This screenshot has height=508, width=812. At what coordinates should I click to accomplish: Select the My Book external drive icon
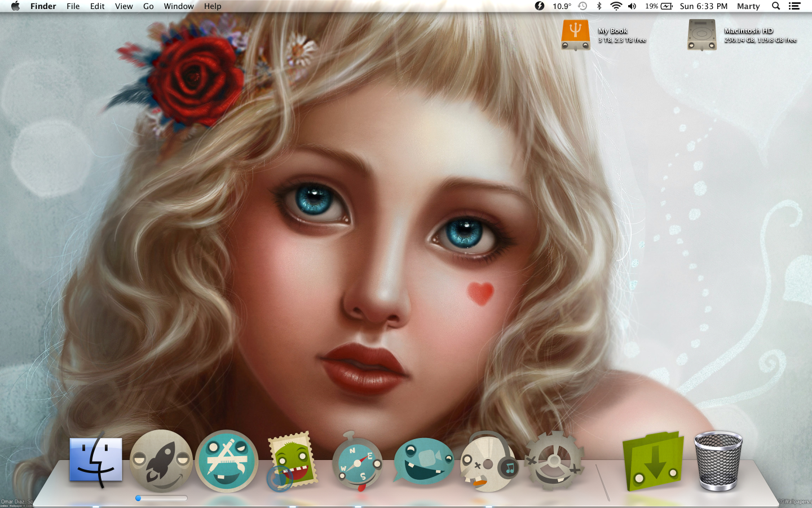576,34
